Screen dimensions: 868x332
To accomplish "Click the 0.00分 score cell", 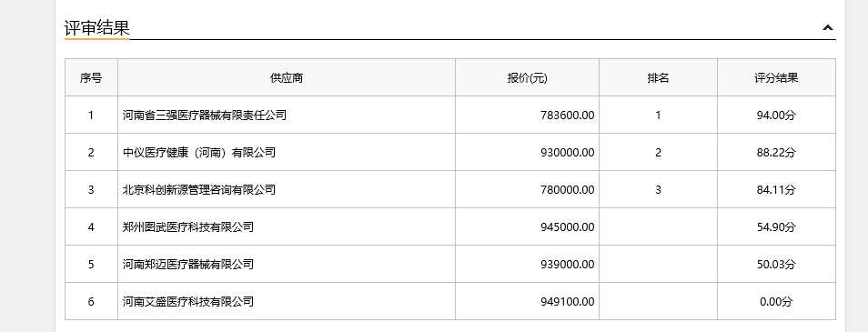I will click(776, 302).
